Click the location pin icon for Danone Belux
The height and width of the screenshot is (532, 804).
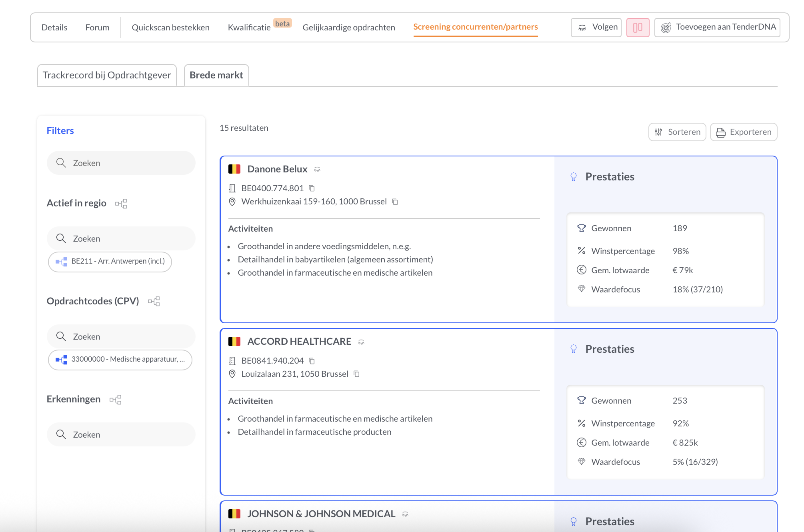point(232,202)
